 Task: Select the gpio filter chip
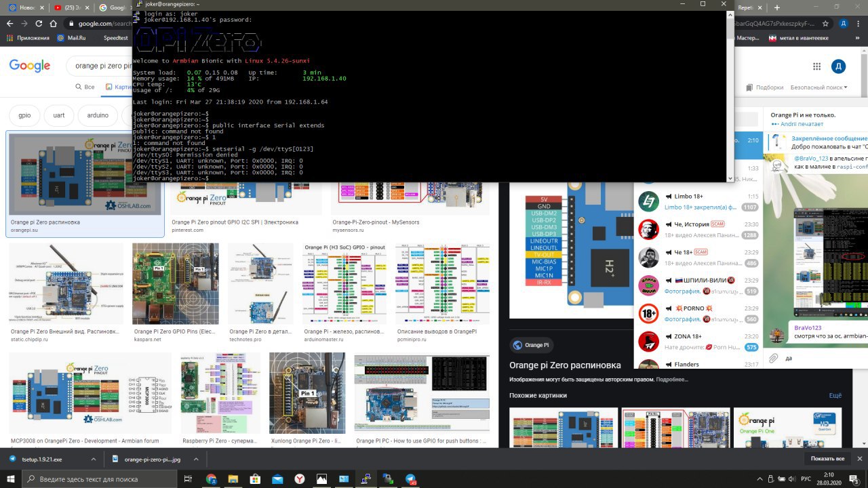point(24,115)
